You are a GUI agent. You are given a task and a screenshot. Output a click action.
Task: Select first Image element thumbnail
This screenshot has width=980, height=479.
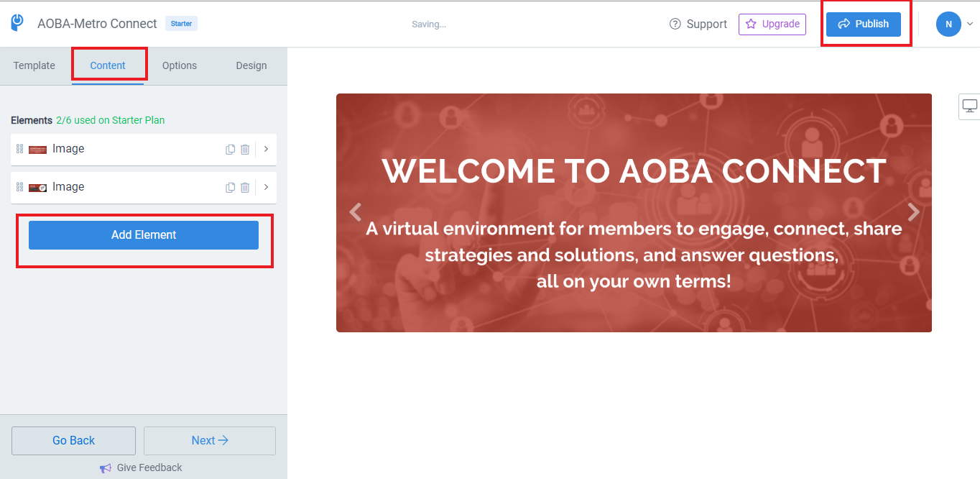point(37,150)
